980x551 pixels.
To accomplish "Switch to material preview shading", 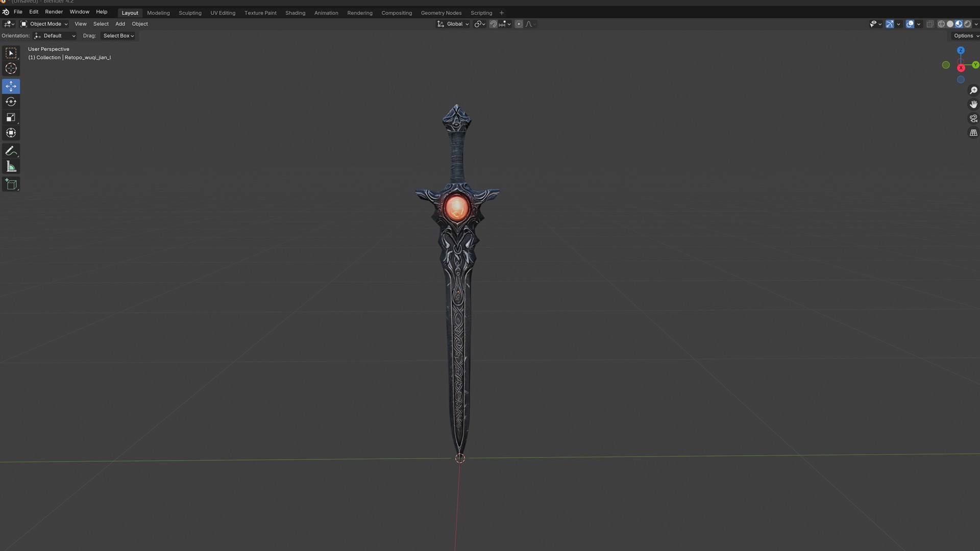I will click(x=959, y=24).
